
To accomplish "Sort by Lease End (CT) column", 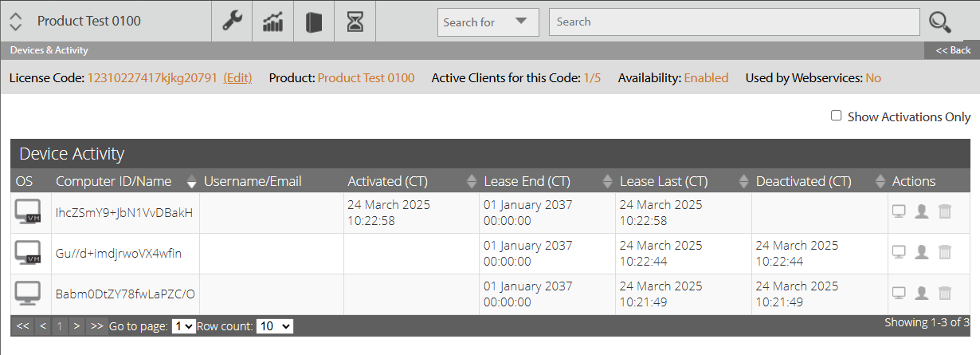I will click(x=608, y=182).
